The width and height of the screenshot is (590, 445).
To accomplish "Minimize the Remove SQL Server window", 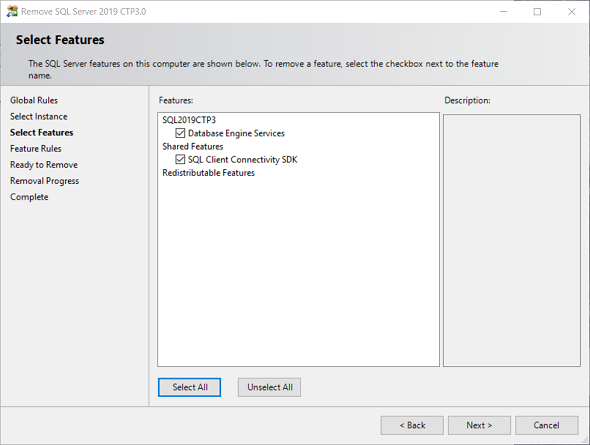I will tap(503, 12).
